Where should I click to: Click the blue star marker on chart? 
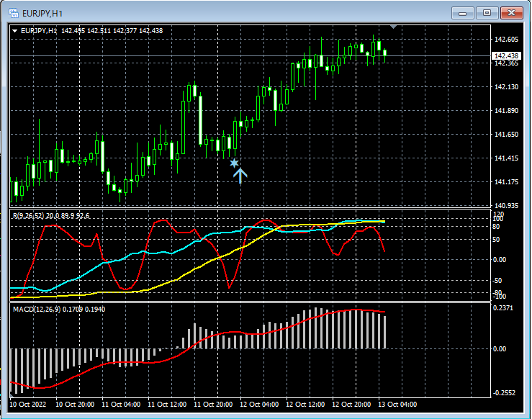coord(234,163)
